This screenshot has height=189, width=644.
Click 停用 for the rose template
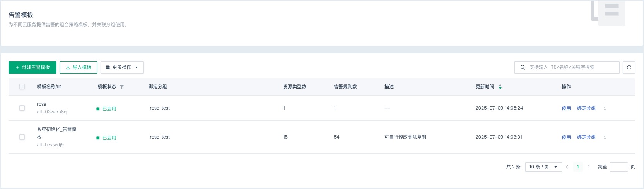pyautogui.click(x=566, y=108)
